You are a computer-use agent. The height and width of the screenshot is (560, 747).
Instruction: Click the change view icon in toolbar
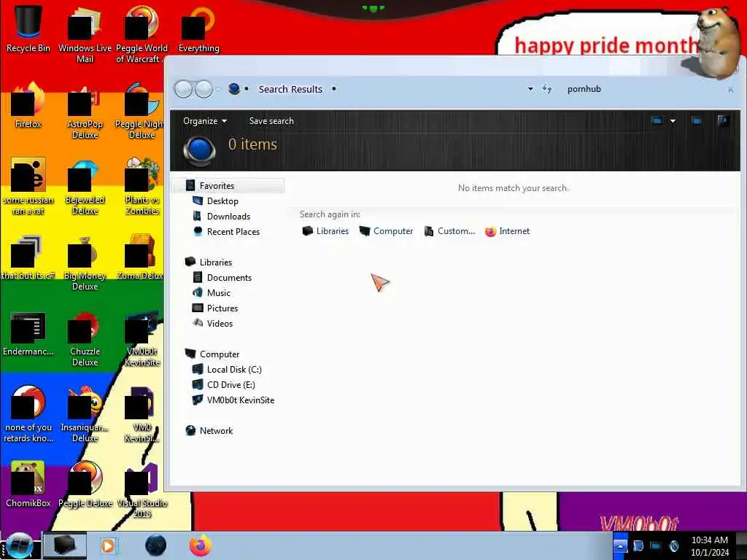click(x=657, y=121)
